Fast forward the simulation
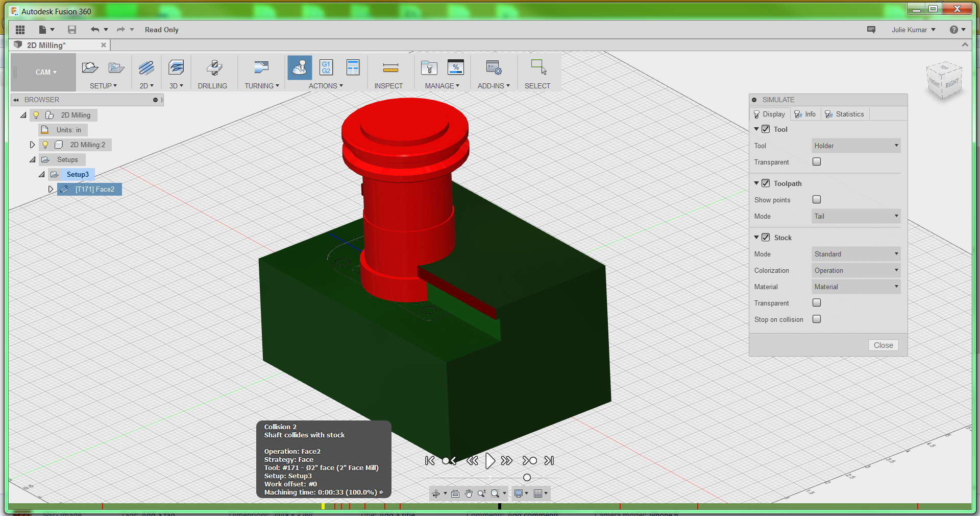Viewport: 980px width, 516px height. pyautogui.click(x=507, y=461)
